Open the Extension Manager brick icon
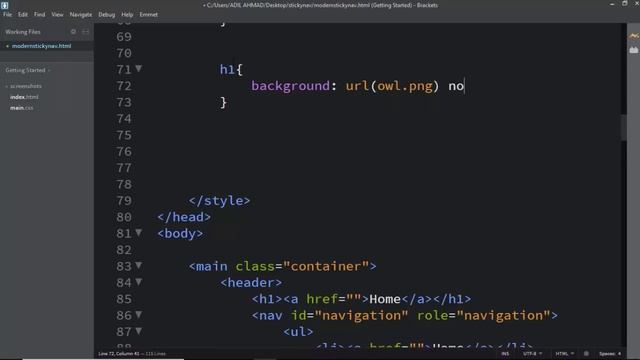 coord(633,50)
